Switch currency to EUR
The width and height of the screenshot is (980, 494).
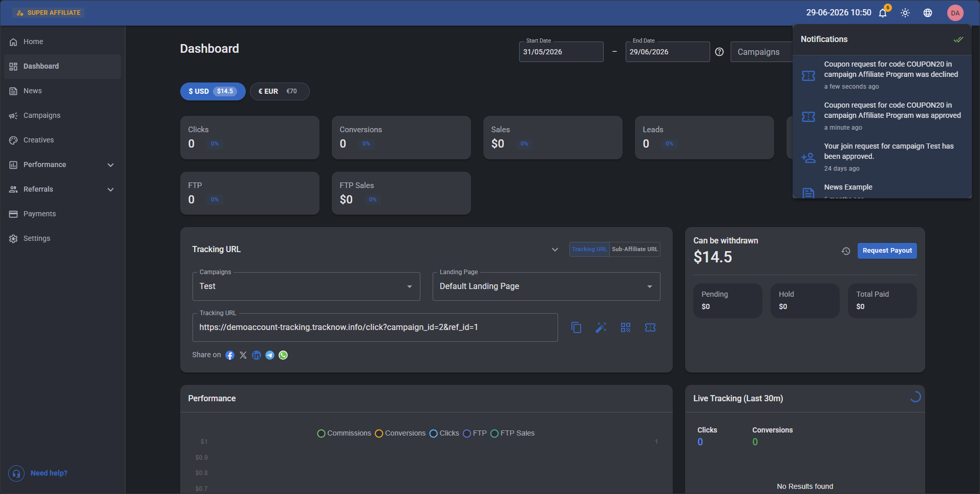coord(280,91)
